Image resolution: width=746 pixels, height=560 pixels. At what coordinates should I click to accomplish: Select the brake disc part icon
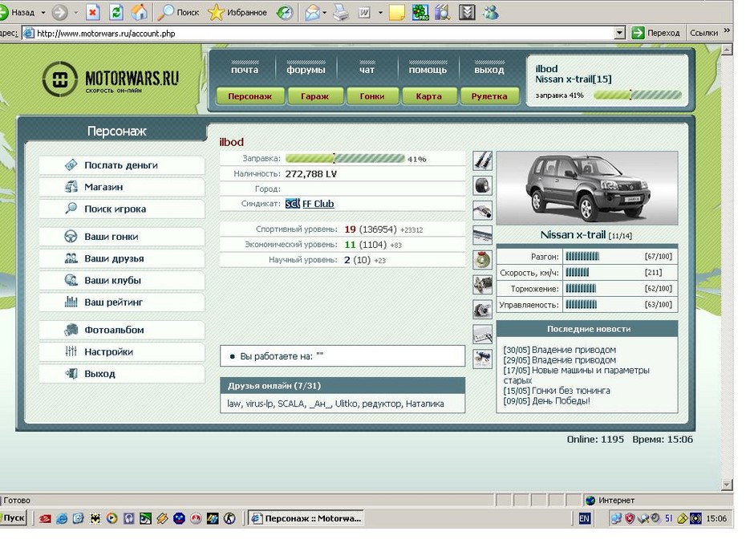coord(482,260)
